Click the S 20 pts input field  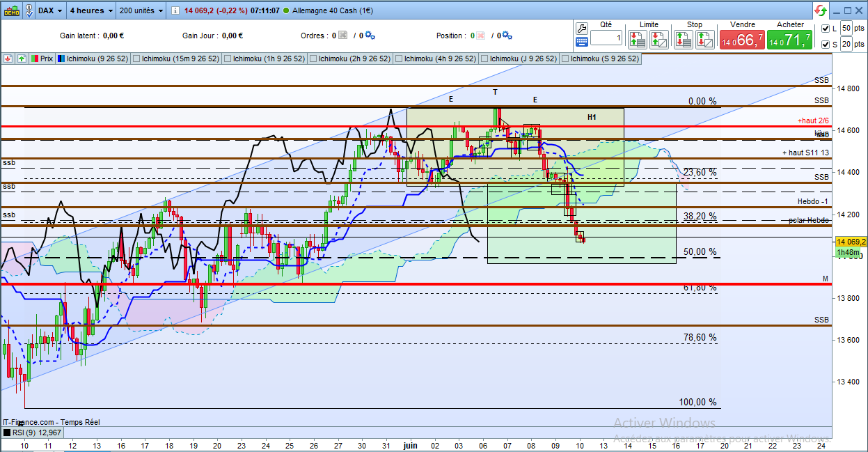pos(846,44)
